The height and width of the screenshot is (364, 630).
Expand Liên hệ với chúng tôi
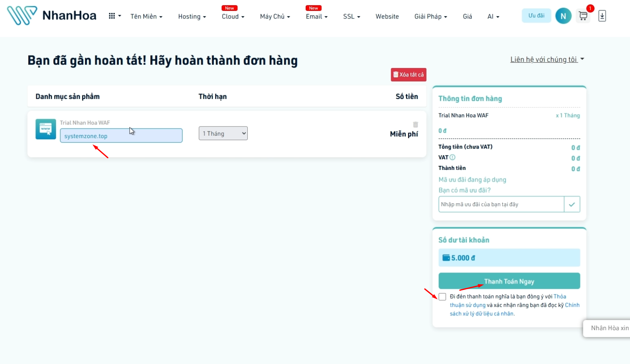pos(547,60)
